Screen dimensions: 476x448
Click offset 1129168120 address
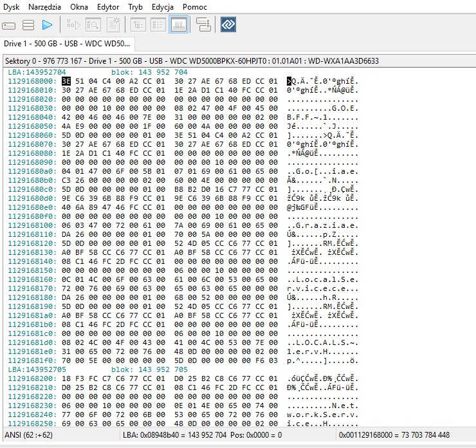pyautogui.click(x=32, y=243)
